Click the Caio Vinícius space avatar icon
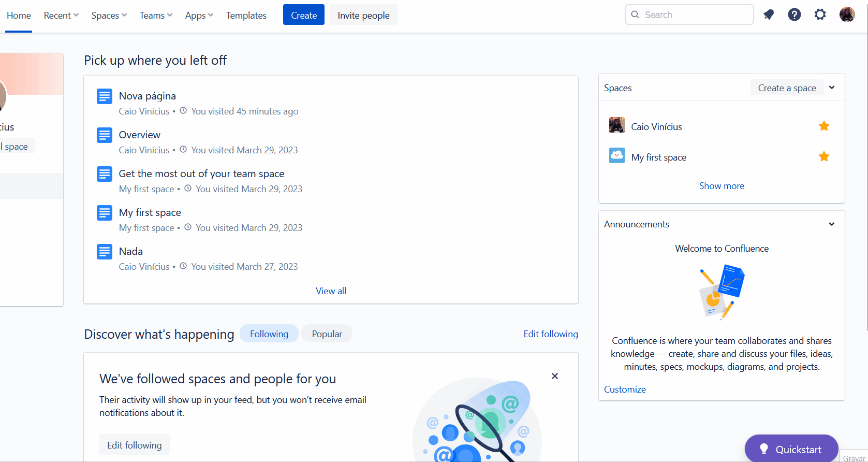 click(617, 125)
